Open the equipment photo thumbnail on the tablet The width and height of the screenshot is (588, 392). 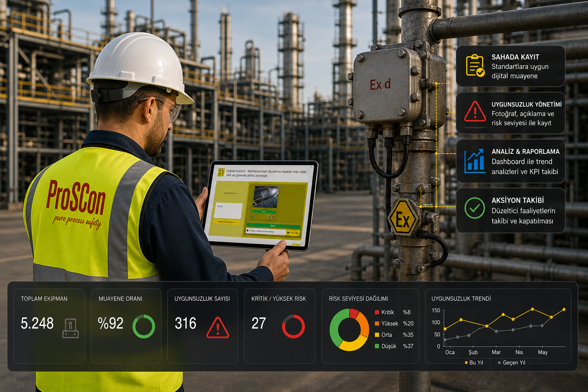click(x=265, y=197)
